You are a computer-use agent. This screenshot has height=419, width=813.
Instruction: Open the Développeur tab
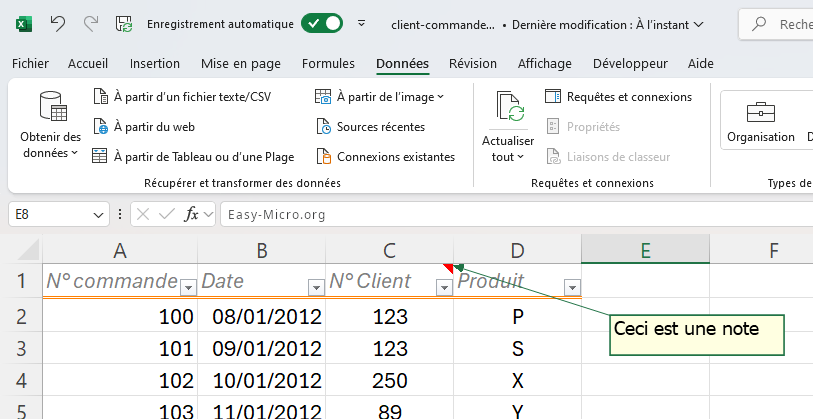(x=630, y=64)
